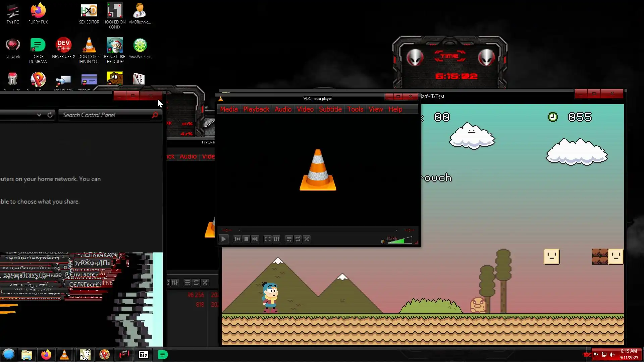
Task: Click the taskbar clock and date
Action: (x=629, y=354)
